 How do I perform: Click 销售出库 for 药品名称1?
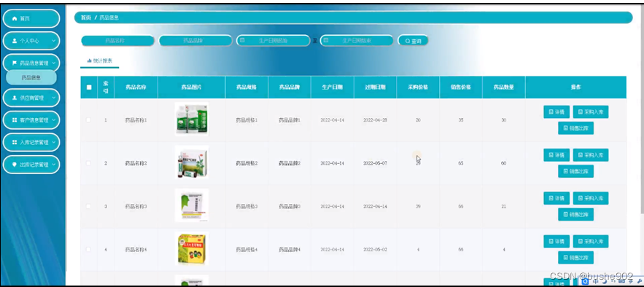576,128
